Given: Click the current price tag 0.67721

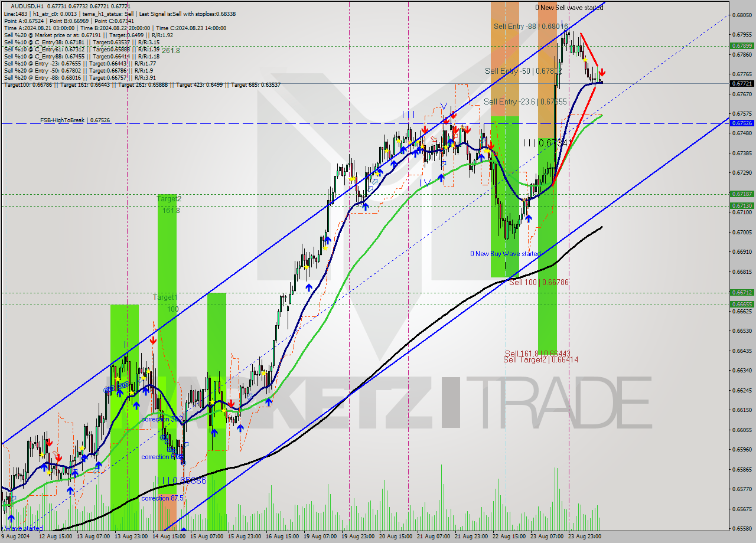Looking at the screenshot, I should click(x=742, y=83).
